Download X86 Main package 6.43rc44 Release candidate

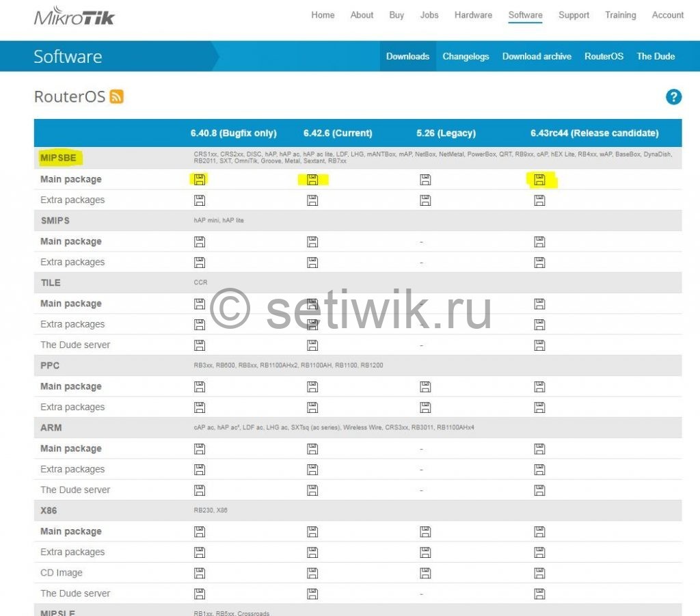(540, 532)
